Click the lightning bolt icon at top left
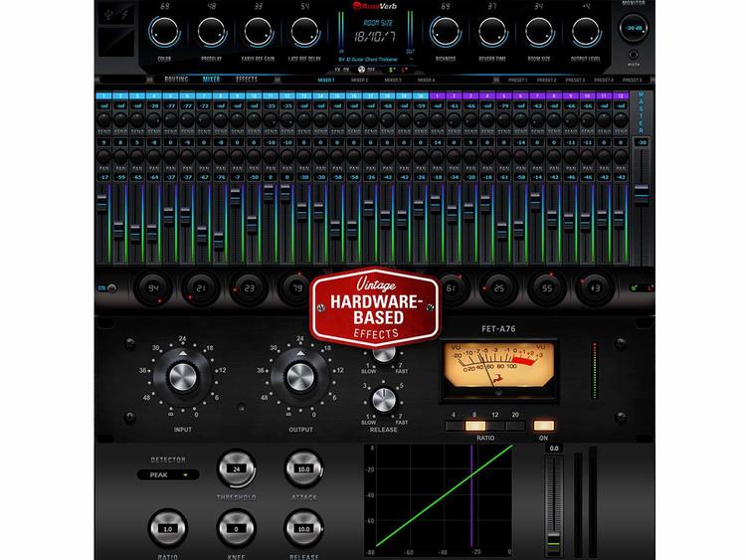This screenshot has height=560, width=746. 124,15
